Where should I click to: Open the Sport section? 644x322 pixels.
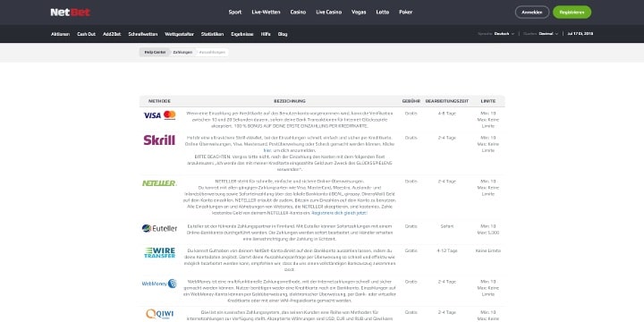235,13
